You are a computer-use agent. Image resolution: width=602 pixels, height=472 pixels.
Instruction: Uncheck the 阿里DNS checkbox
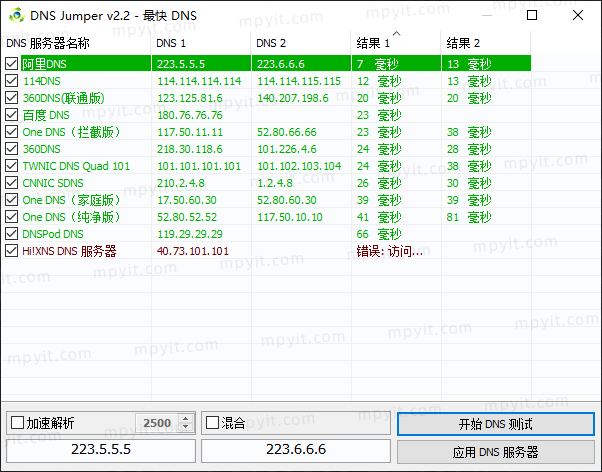(12, 64)
